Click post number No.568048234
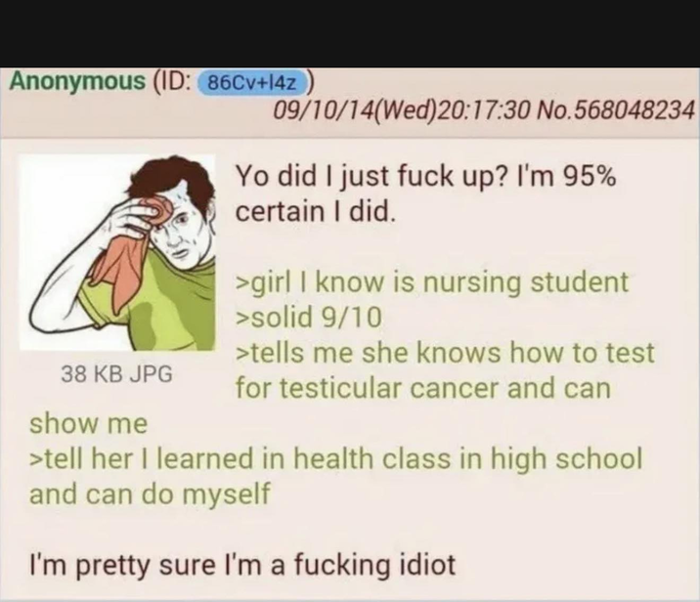This screenshot has height=602, width=700. click(x=616, y=110)
